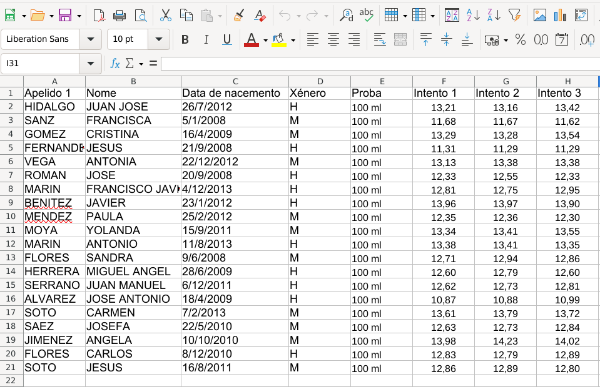Run the spelling check
This screenshot has height=387, width=600.
(367, 16)
